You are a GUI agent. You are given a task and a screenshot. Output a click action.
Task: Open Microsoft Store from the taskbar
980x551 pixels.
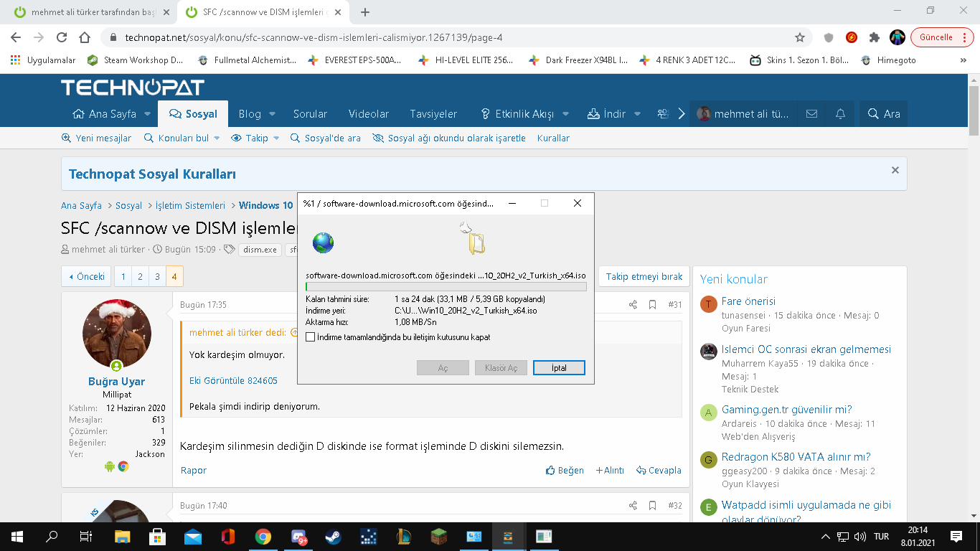pyautogui.click(x=158, y=537)
